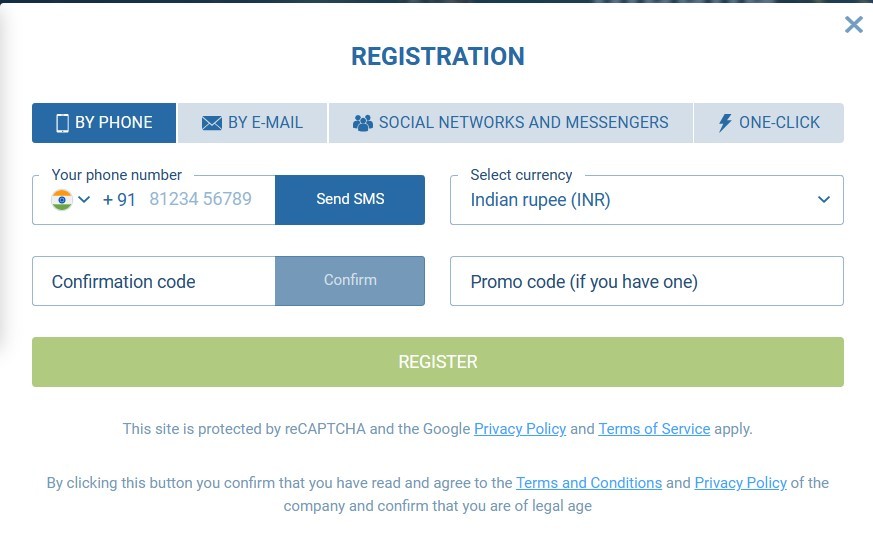This screenshot has height=556, width=873.
Task: Close the registration dialog with X
Action: [x=854, y=24]
